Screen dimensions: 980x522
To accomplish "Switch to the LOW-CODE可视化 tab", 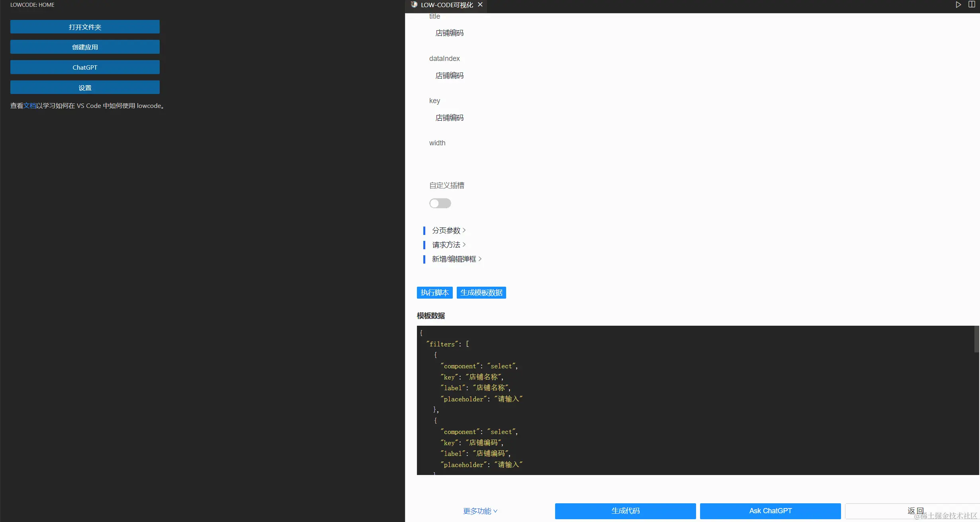I will click(x=446, y=5).
